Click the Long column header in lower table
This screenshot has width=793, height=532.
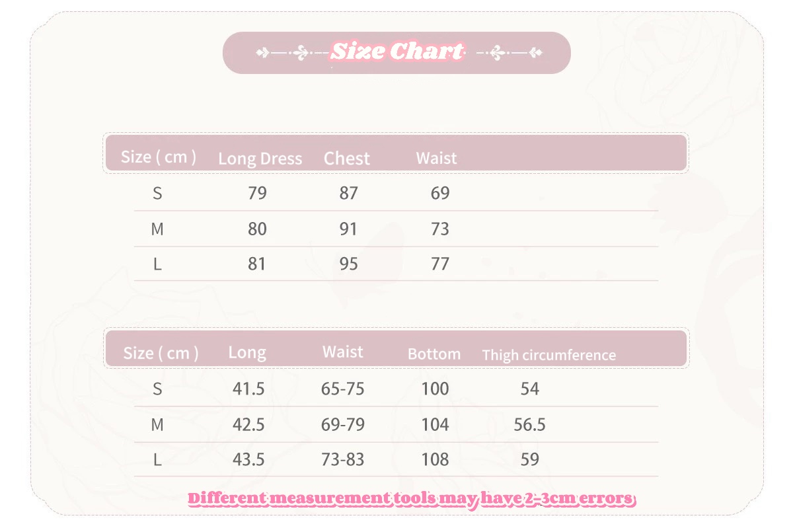coord(247,352)
